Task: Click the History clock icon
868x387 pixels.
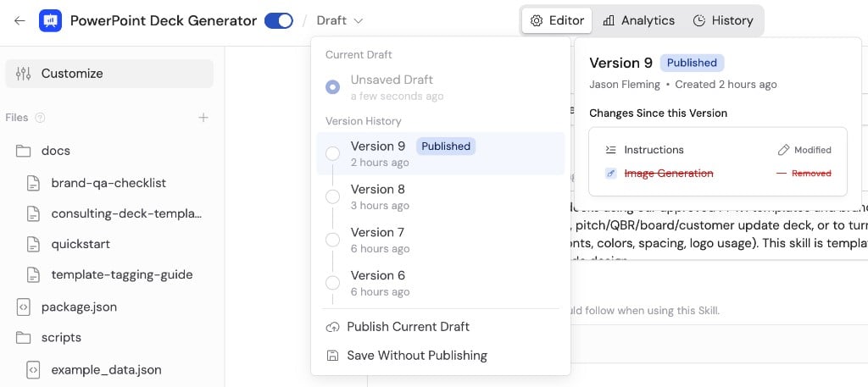Action: (699, 21)
